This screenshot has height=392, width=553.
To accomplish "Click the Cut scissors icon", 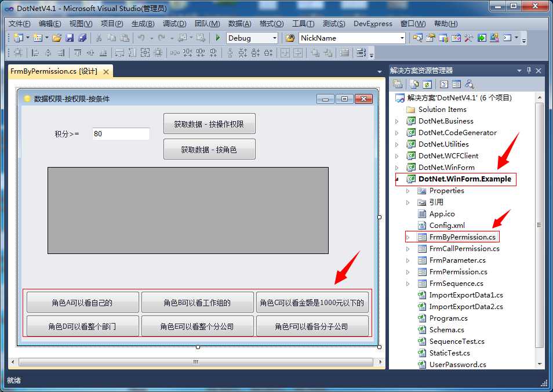I will click(x=99, y=38).
